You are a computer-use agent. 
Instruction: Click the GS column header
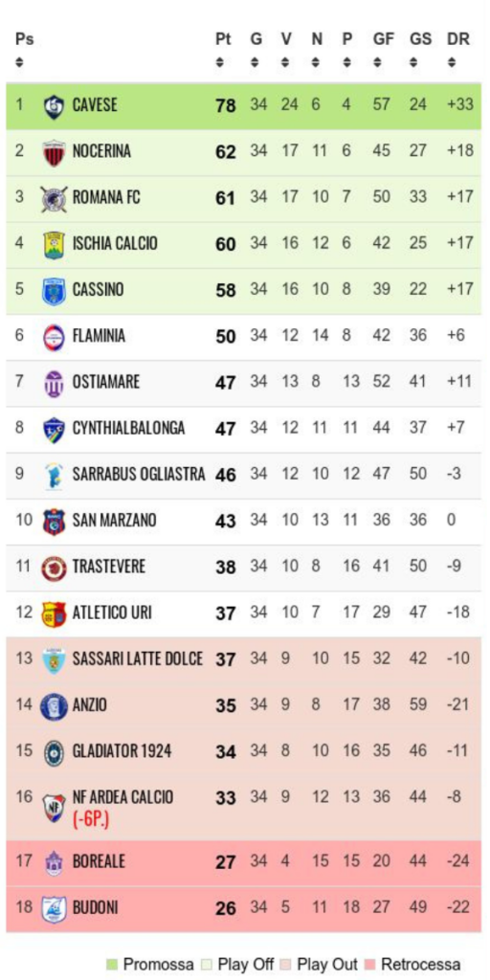(x=420, y=38)
